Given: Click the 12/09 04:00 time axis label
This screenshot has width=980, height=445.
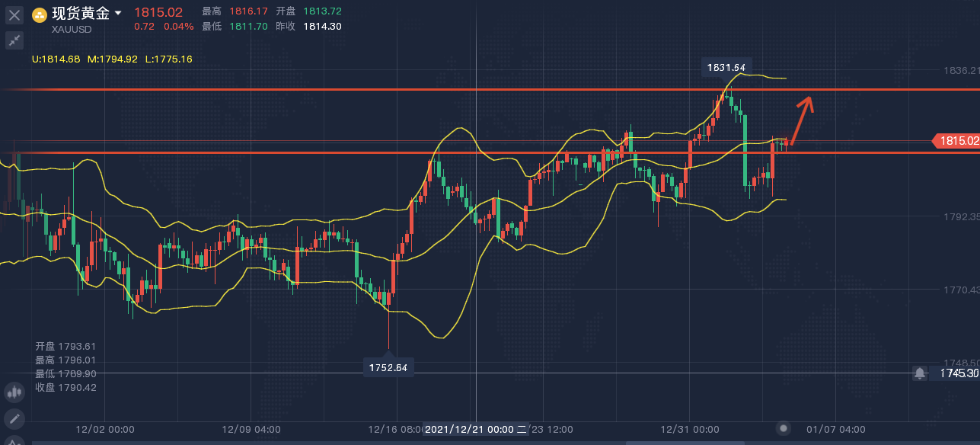Looking at the screenshot, I should [x=251, y=430].
